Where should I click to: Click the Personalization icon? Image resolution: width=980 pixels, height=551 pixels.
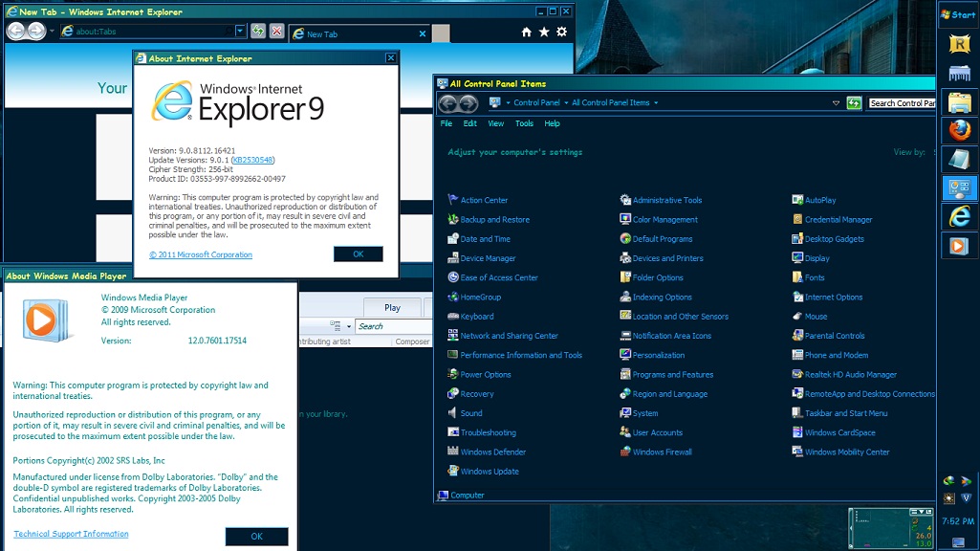[x=625, y=355]
